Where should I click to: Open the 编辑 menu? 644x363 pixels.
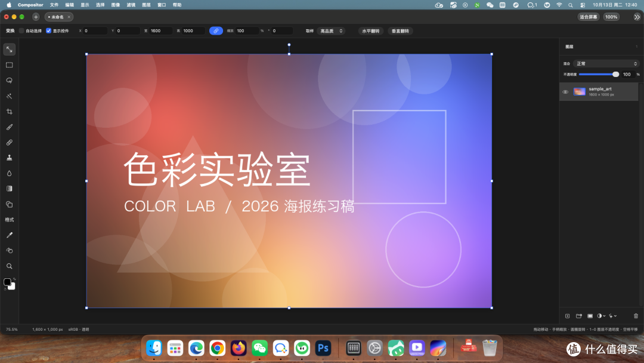point(69,5)
